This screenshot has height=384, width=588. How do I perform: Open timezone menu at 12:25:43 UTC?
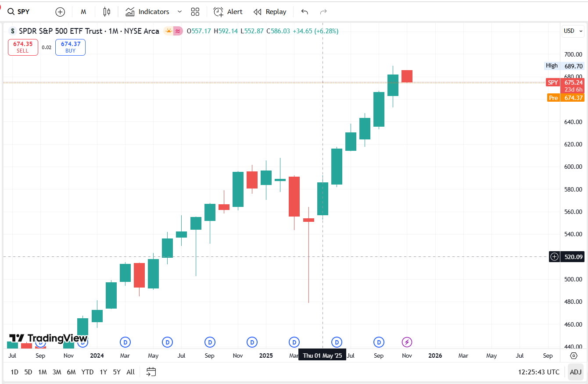539,372
